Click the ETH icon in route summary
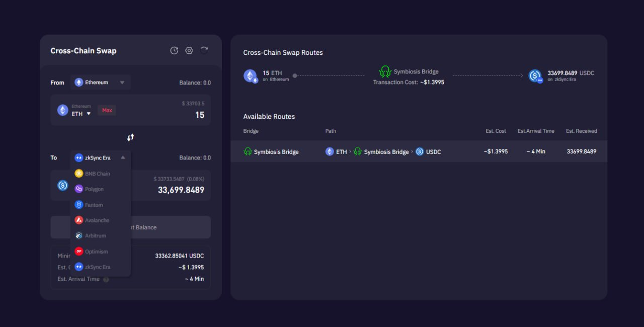Image resolution: width=644 pixels, height=327 pixels. click(x=251, y=76)
